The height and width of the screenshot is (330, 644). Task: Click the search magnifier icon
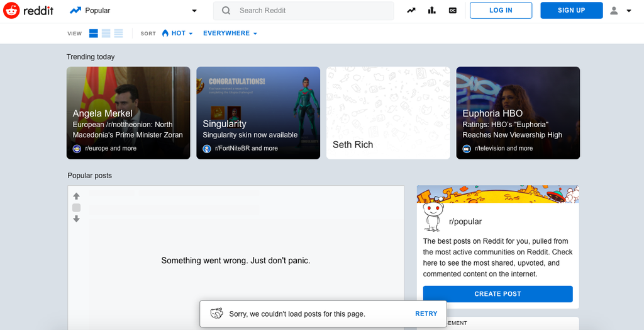click(226, 11)
